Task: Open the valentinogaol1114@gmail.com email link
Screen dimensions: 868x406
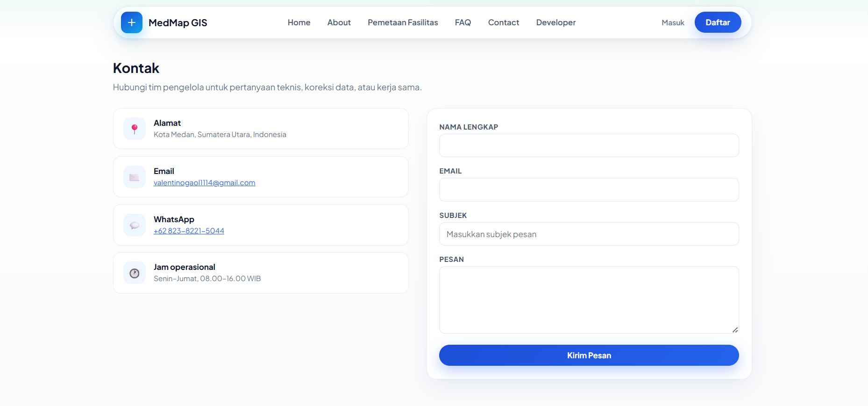Action: pos(205,183)
